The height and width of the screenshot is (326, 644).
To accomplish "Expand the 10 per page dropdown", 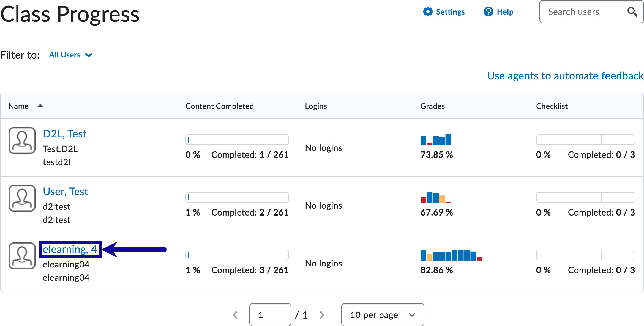I will coord(382,315).
